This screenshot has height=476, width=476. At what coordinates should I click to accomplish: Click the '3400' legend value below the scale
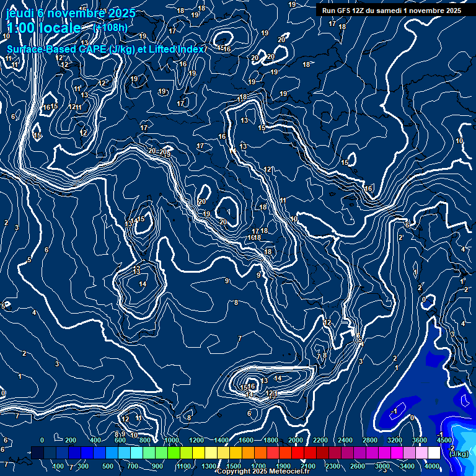click(x=407, y=466)
